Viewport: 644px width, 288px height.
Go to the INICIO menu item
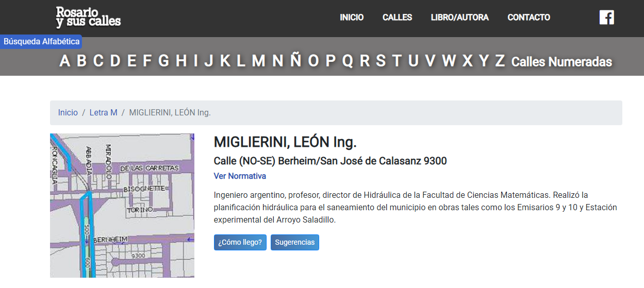tap(352, 18)
